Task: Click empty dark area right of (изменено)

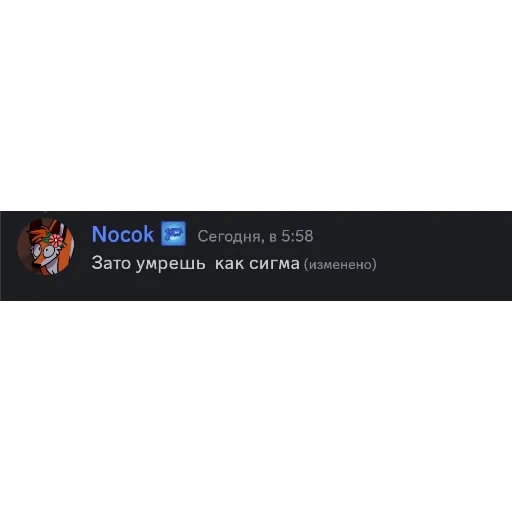Action: (x=443, y=264)
